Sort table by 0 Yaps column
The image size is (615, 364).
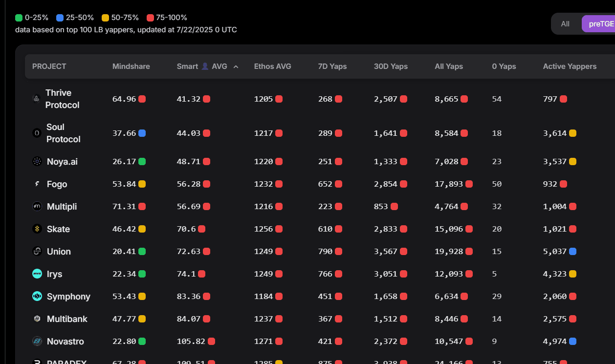coord(504,66)
